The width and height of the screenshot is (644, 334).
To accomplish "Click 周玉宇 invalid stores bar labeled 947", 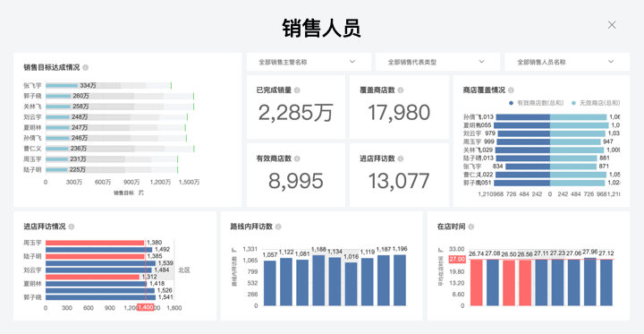I will (x=575, y=141).
